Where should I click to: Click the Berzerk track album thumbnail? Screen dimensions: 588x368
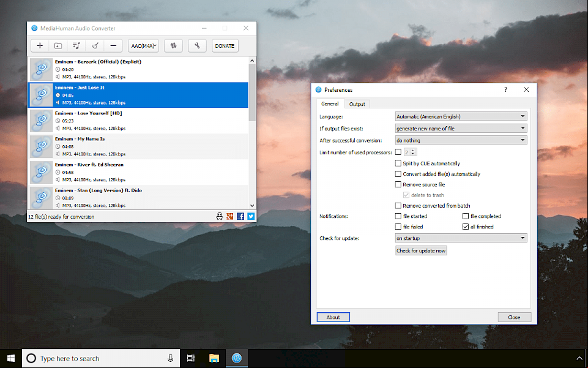[x=41, y=69]
